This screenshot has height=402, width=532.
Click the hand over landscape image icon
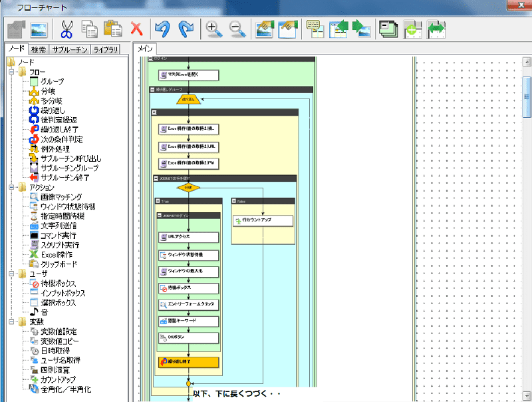[x=265, y=29]
